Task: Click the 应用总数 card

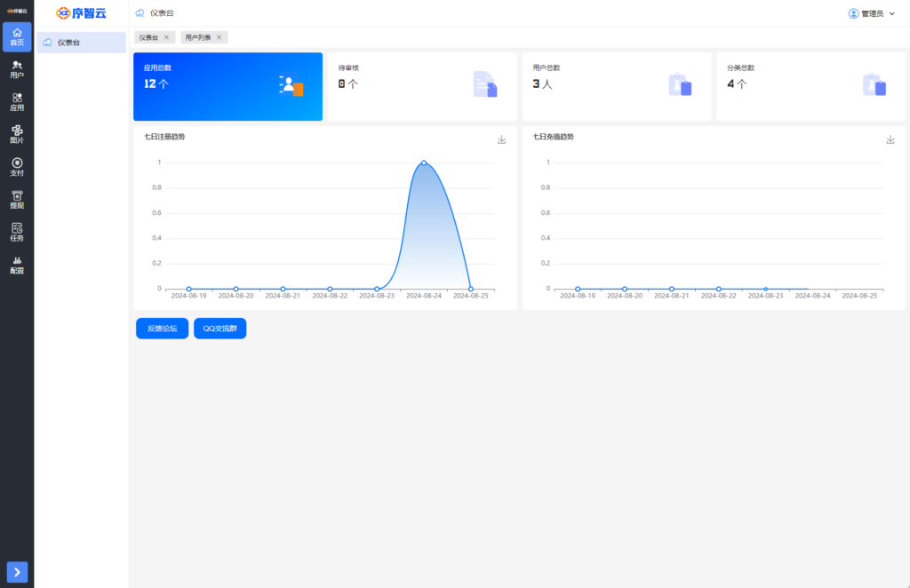Action: (228, 86)
